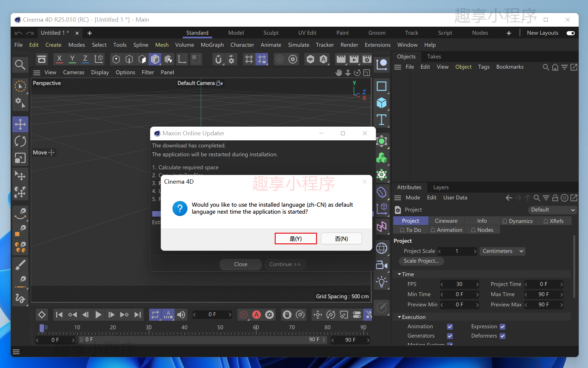Uncheck the Expression checkbox
Viewport: 588px width, 368px height.
503,327
